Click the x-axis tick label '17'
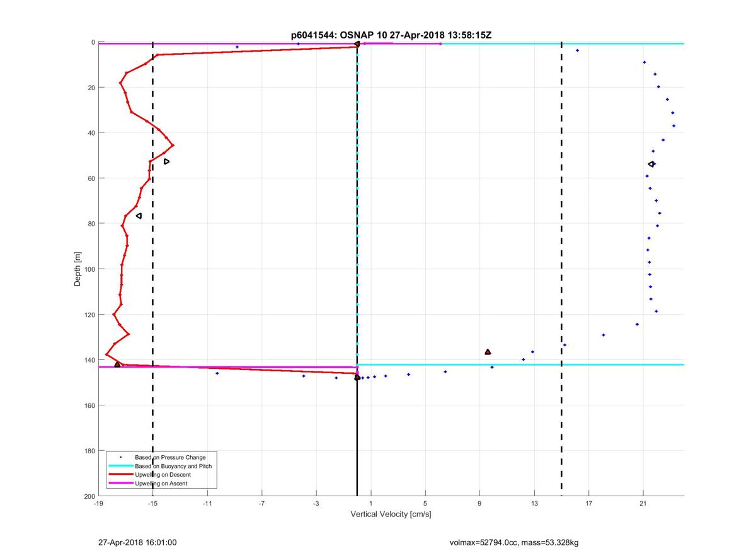Screen dimensions: 756x558 [588, 504]
